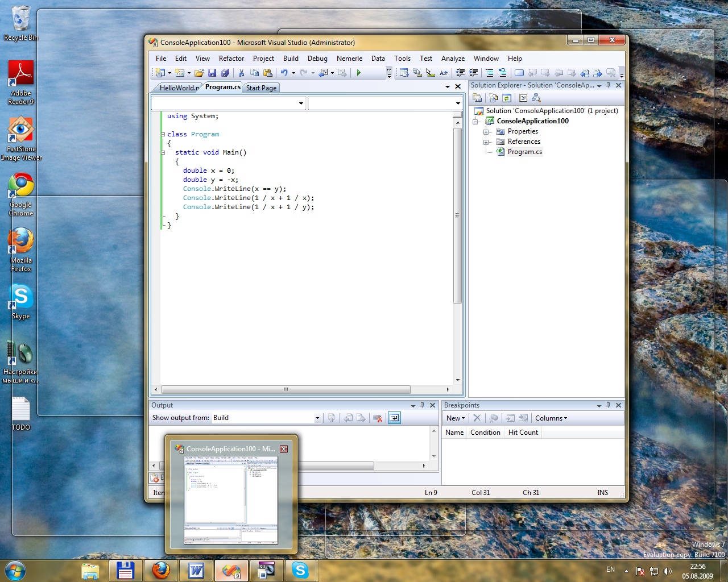728x582 pixels.
Task: Toggle auto-hide pin on Breakpoints panel
Action: click(x=608, y=405)
